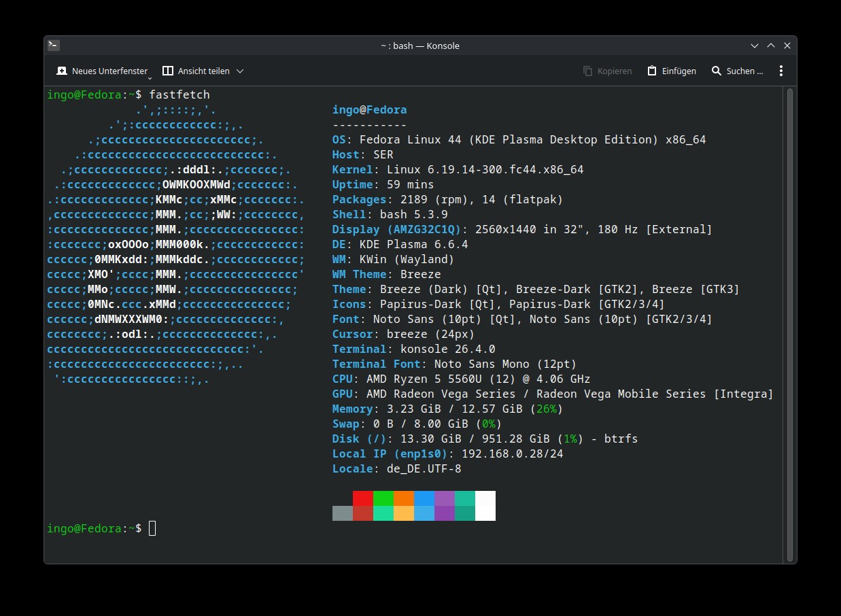Paste using the Einfügen button
The width and height of the screenshot is (841, 616).
671,71
